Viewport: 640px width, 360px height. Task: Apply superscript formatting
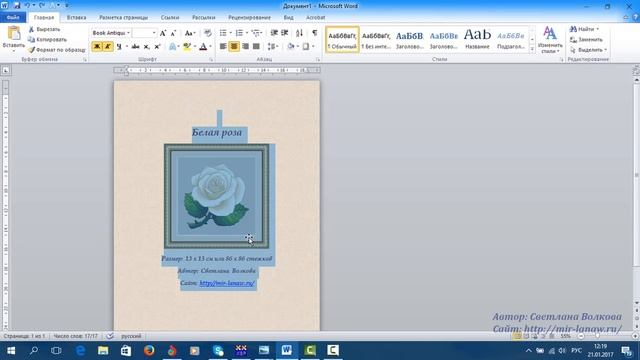[x=157, y=47]
